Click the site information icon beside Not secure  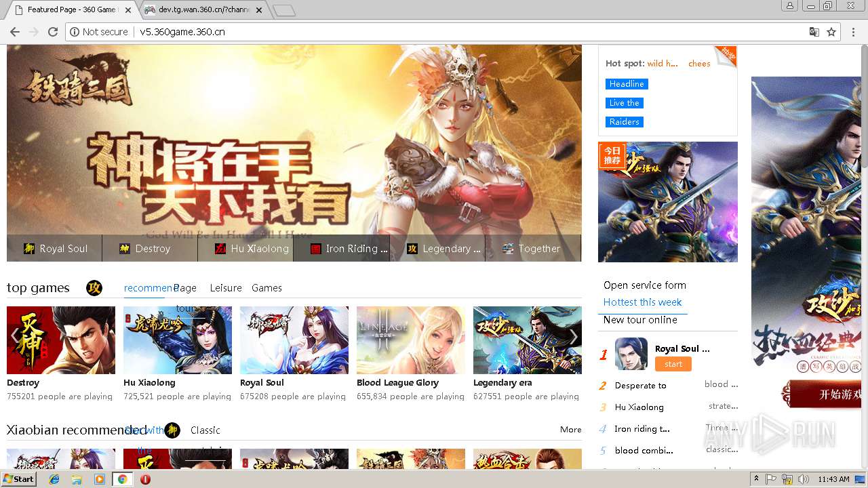click(x=74, y=32)
